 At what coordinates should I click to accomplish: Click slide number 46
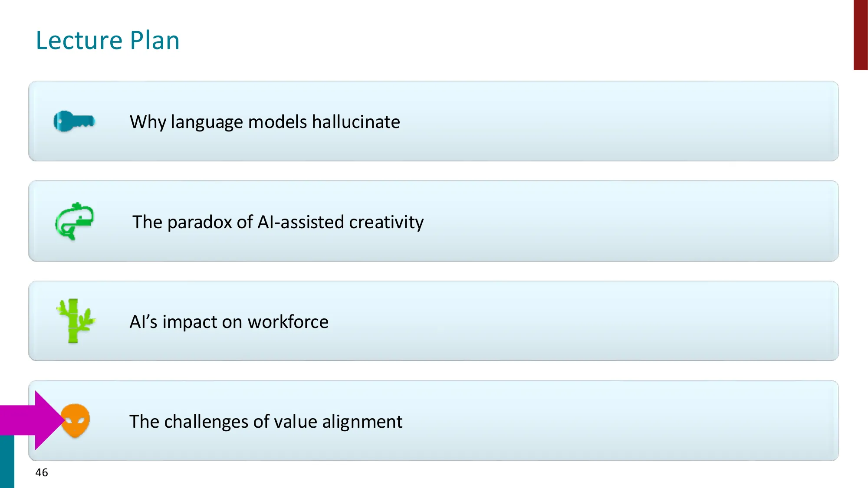coord(42,472)
